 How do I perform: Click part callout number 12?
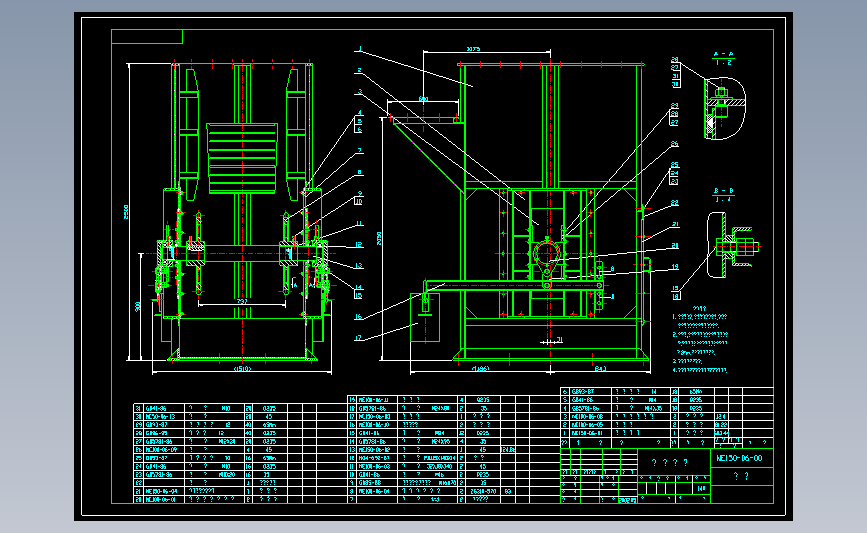[359, 244]
